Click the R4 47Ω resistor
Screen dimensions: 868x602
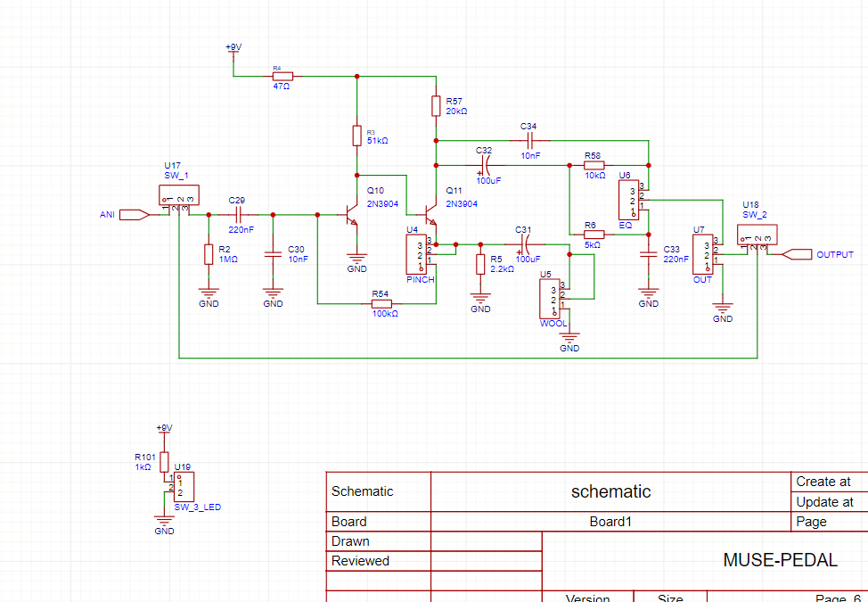282,76
